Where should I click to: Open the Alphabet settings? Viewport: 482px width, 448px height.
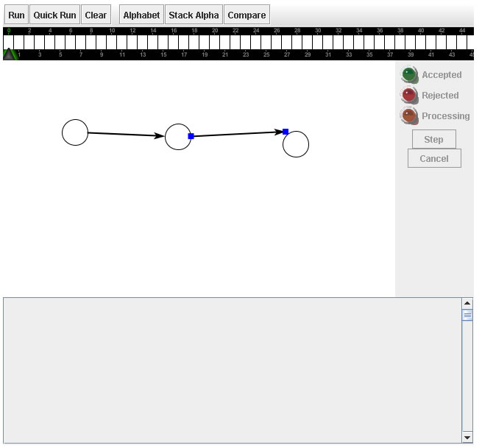pos(141,15)
